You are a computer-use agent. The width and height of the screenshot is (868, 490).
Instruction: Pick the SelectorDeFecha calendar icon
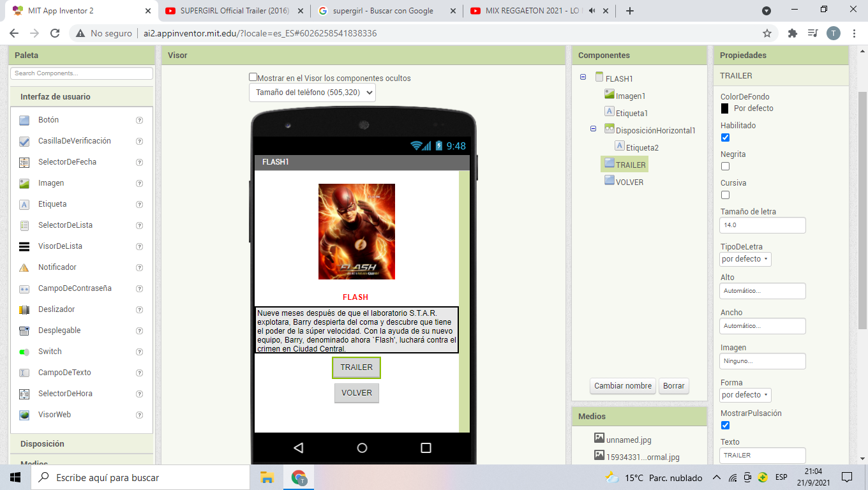pos(24,162)
